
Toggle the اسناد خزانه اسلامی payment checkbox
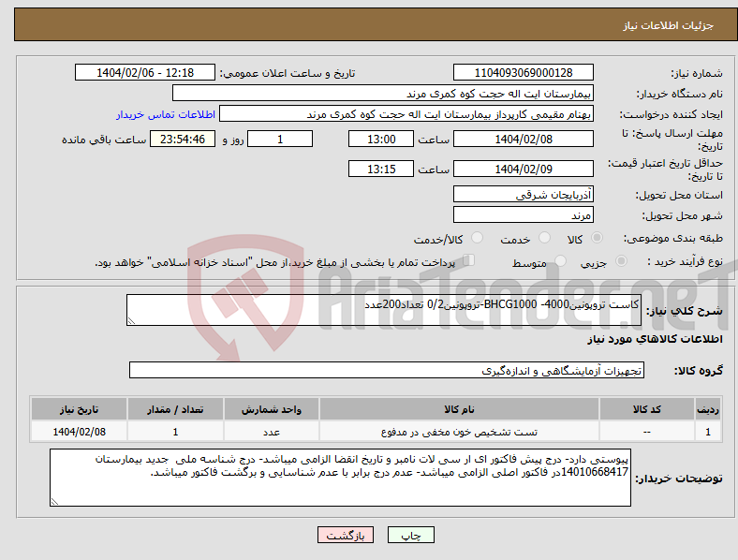tap(469, 260)
